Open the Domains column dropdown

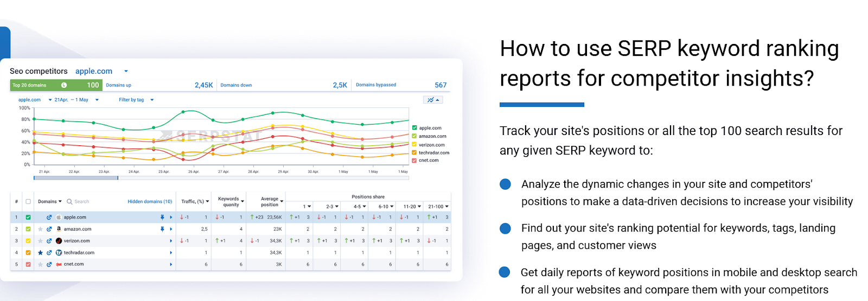[50, 202]
